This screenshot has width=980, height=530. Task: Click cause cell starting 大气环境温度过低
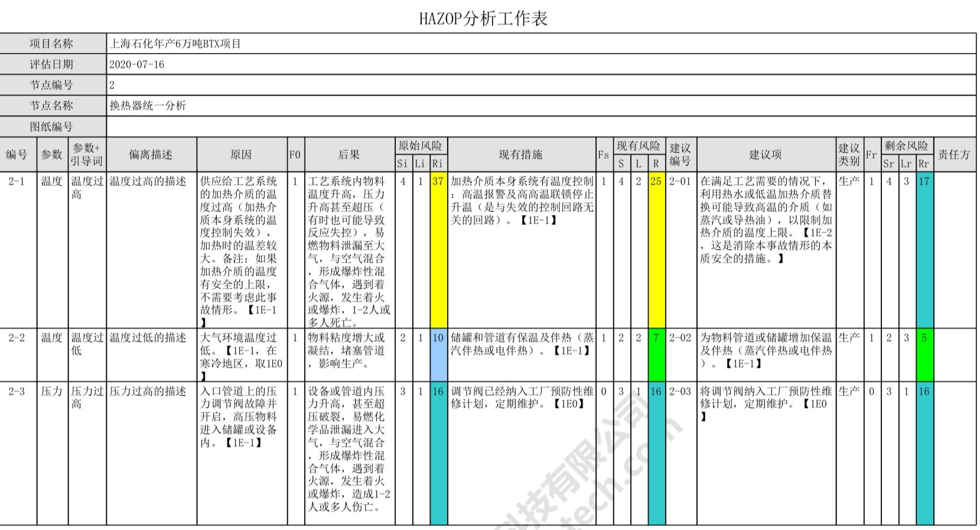[x=242, y=355]
